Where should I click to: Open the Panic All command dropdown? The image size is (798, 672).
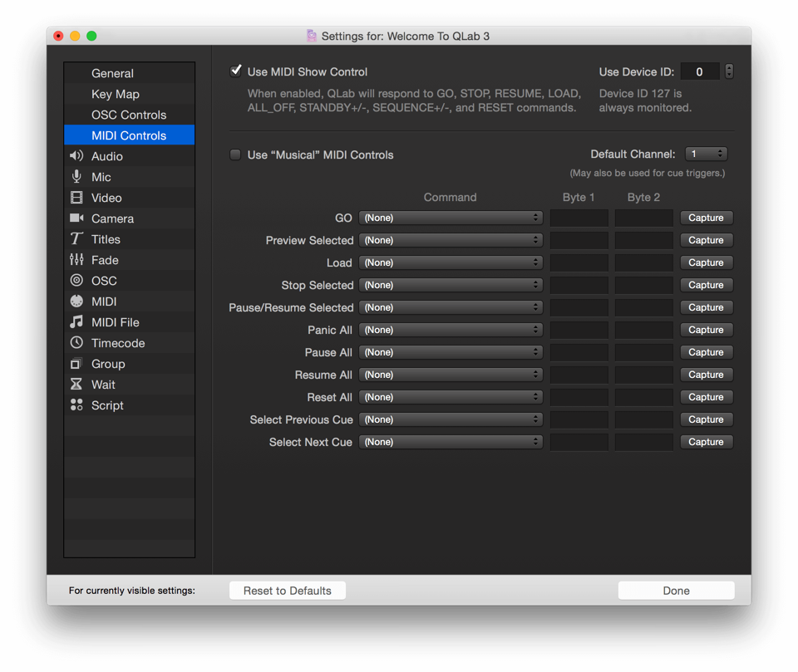coord(451,330)
